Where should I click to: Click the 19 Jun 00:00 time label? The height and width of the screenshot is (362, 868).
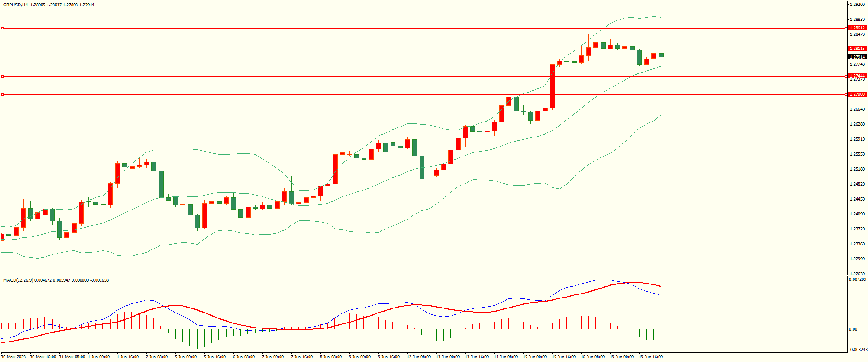[622, 357]
